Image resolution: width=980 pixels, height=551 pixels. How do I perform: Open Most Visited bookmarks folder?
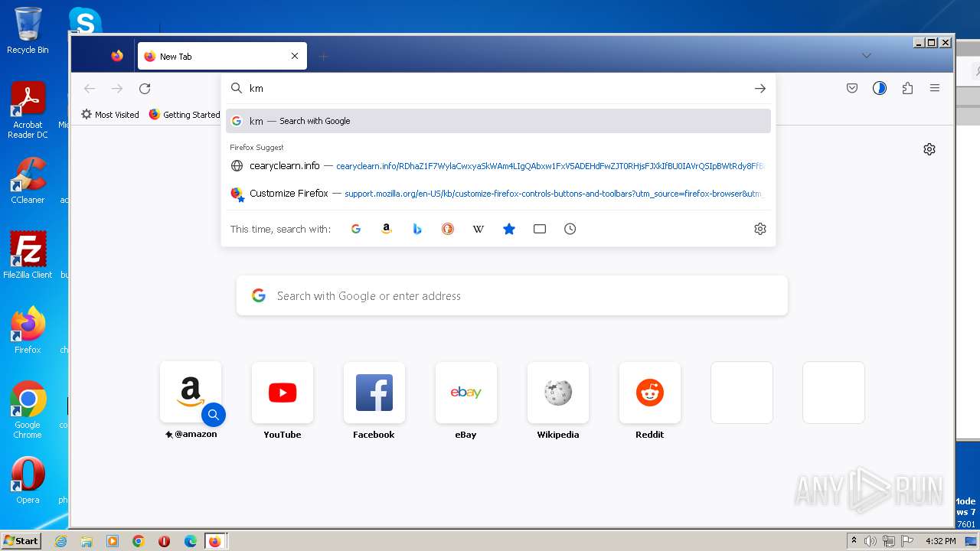coord(110,115)
